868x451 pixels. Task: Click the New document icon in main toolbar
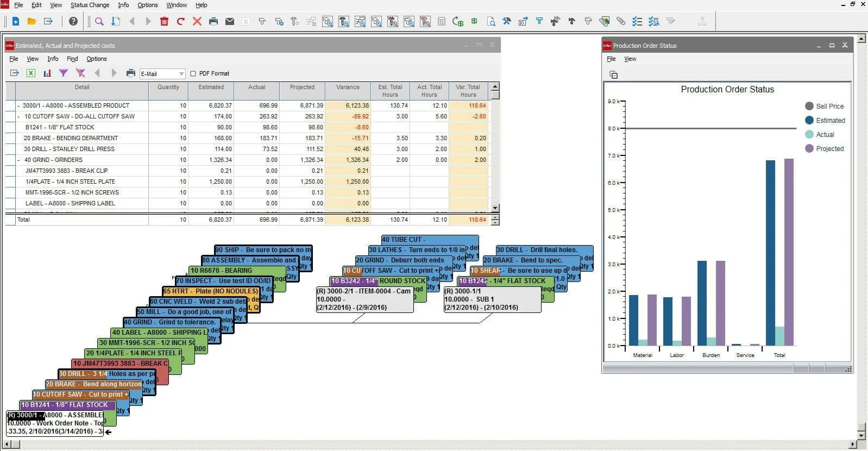16,21
